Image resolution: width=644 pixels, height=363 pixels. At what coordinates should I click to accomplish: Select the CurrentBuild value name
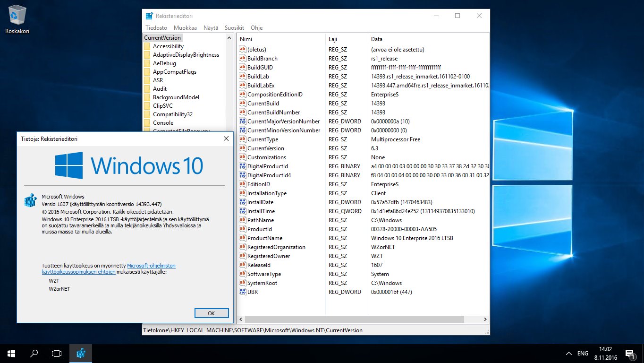(263, 104)
